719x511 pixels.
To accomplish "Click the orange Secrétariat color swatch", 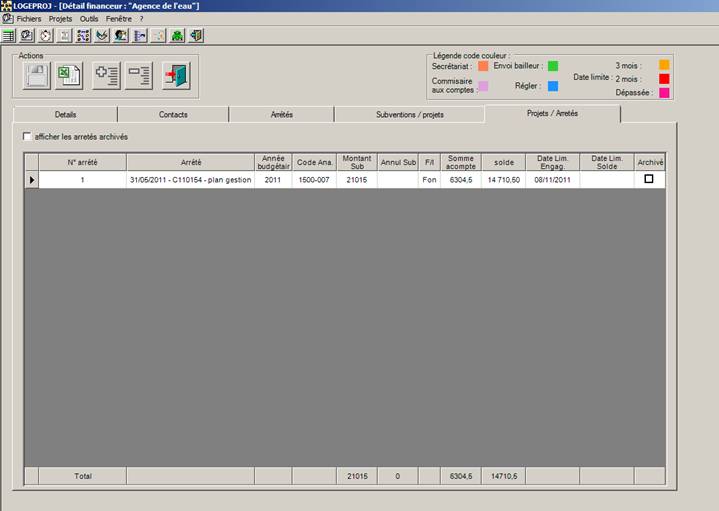I will (483, 66).
